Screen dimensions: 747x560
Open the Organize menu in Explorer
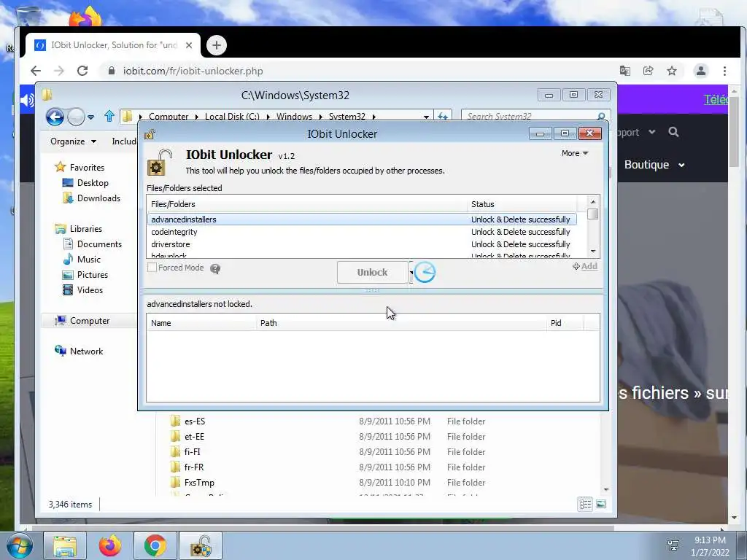[74, 141]
